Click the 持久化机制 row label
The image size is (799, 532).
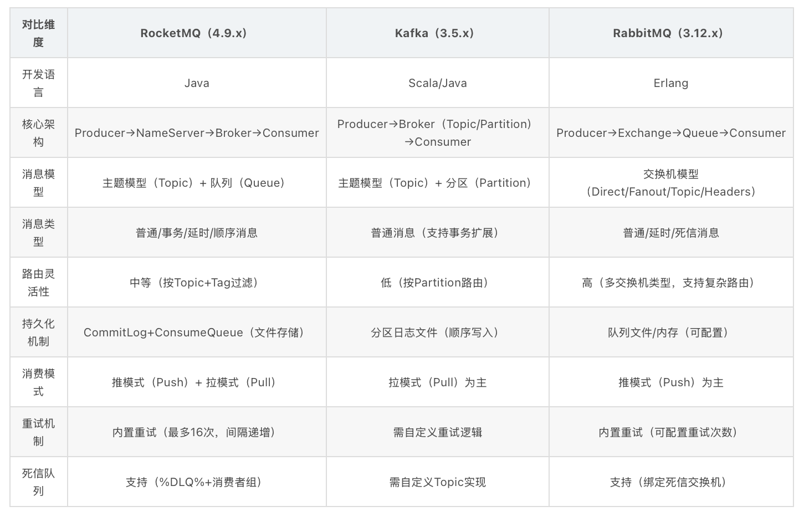click(x=39, y=332)
